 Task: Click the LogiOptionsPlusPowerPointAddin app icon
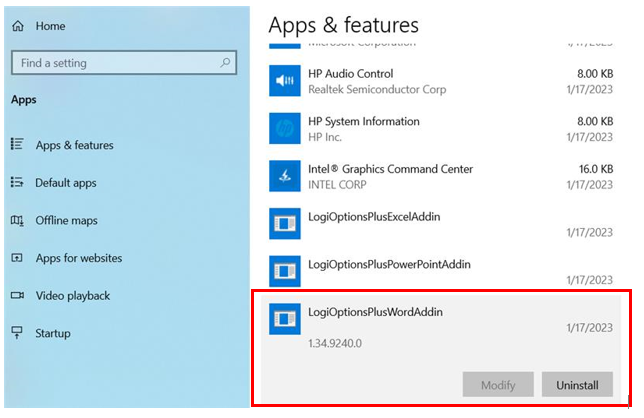tap(285, 271)
